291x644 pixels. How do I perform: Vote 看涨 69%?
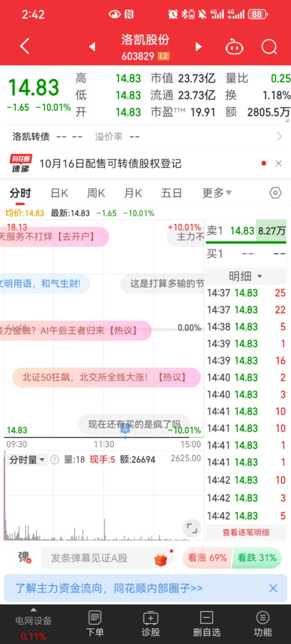(208, 558)
